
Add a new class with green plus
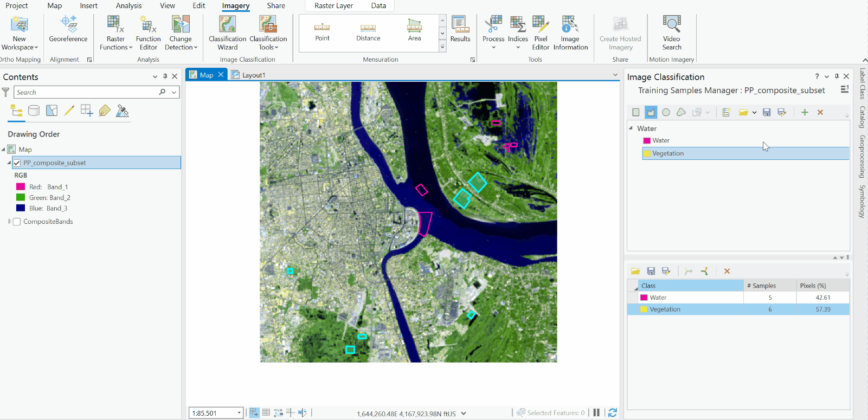(x=805, y=112)
